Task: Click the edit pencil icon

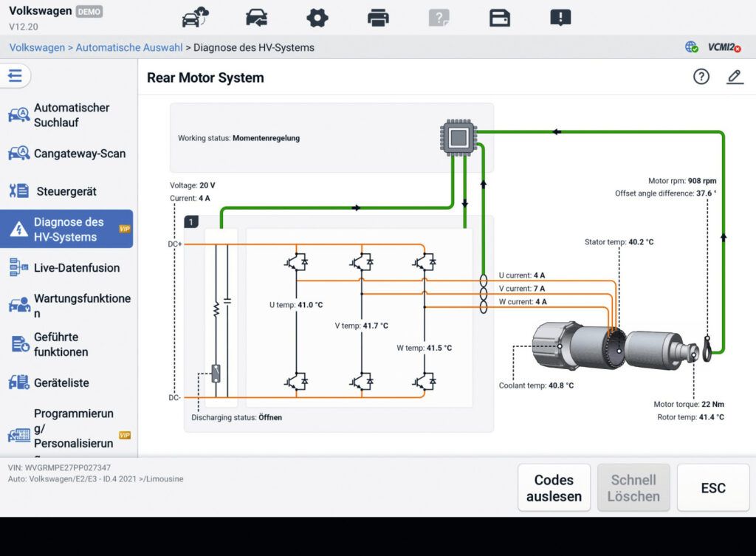Action: (735, 77)
